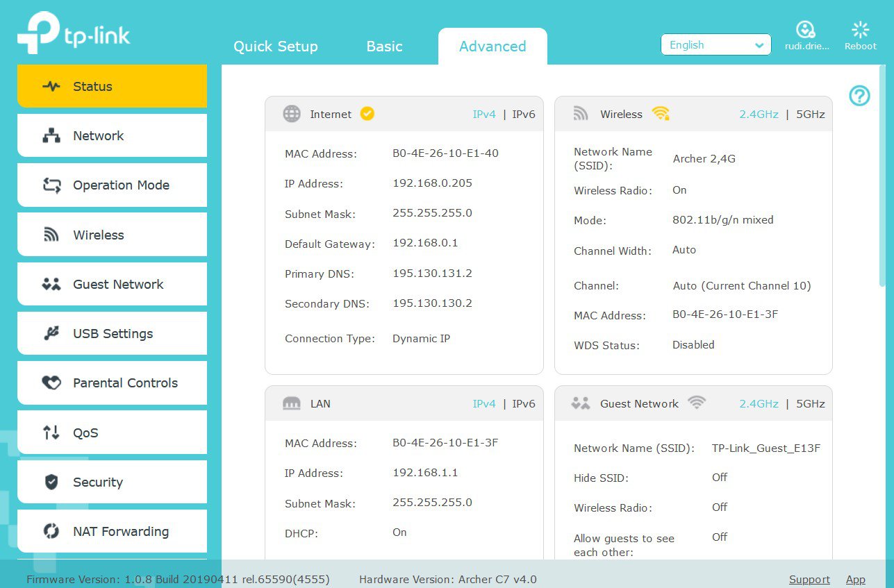Click the Secondary DNS value 195.130.130.2
Screen dimensions: 894x588
(432, 303)
